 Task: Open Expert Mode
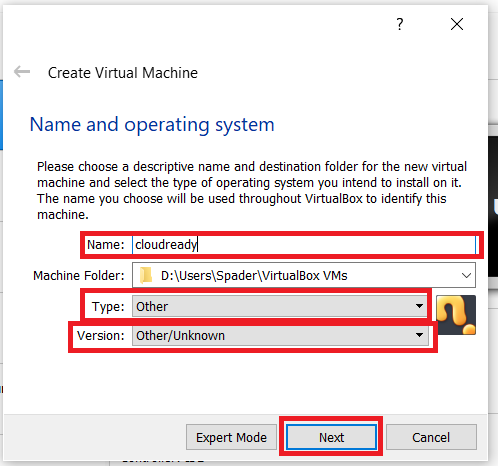[x=231, y=437]
